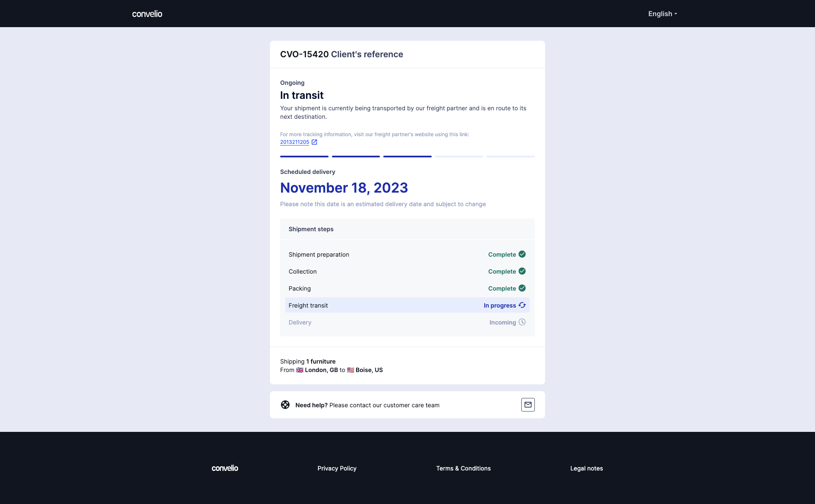Click the third filled progress bar segment

coord(407,157)
